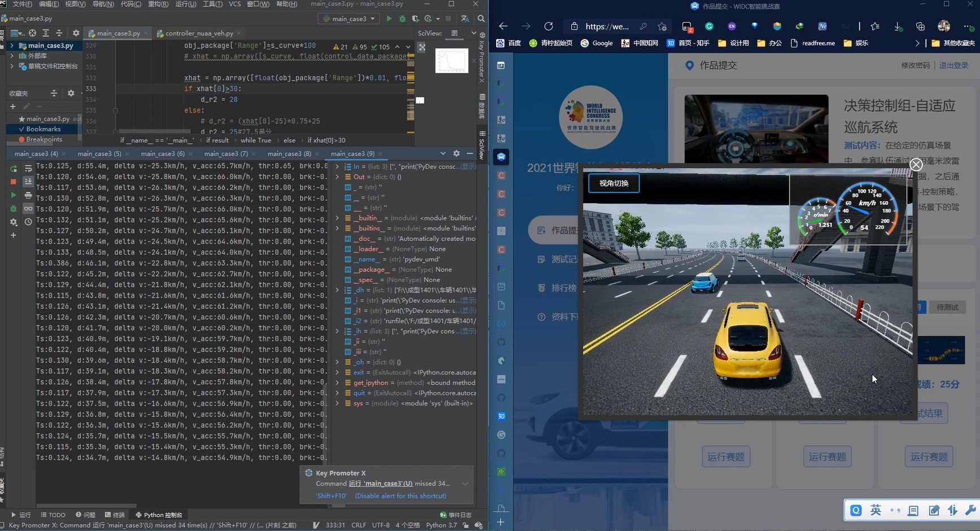Viewport: 980px width, 531px height.
Task: Toggle scroll-to-end in the console
Action: (x=28, y=181)
